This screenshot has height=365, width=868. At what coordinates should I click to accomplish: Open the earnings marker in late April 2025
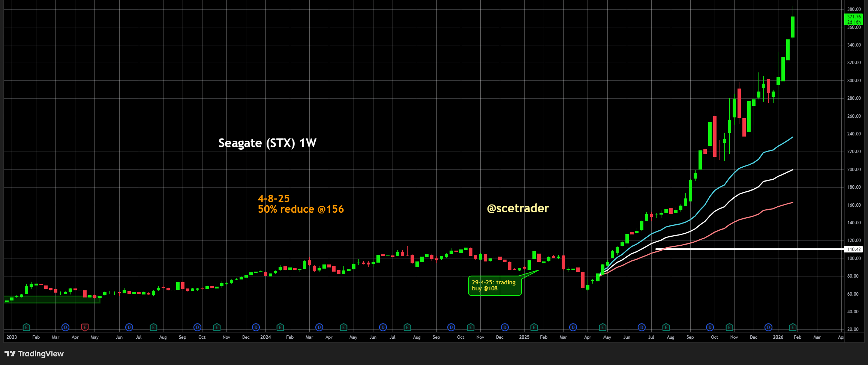click(x=603, y=327)
